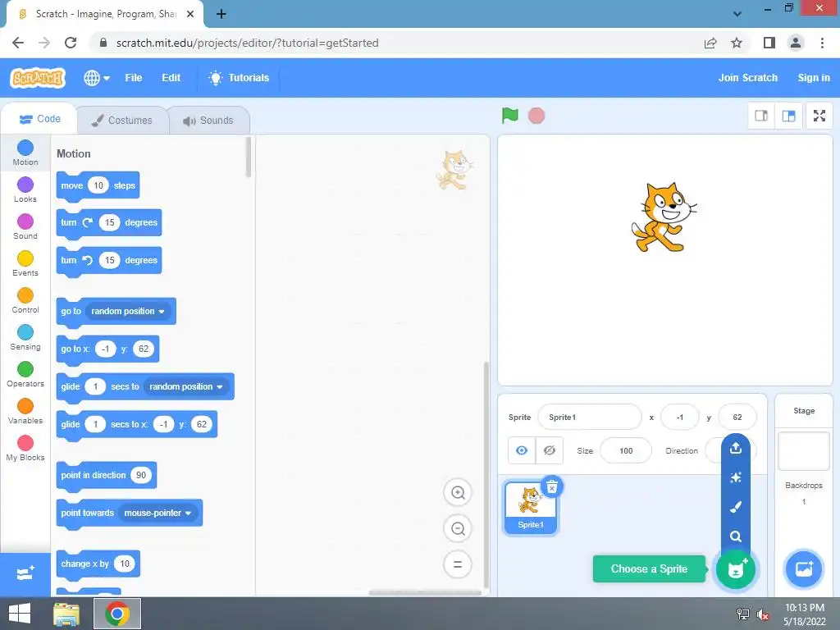Image resolution: width=840 pixels, height=630 pixels.
Task: Click the change x by 10 block
Action: click(x=98, y=564)
